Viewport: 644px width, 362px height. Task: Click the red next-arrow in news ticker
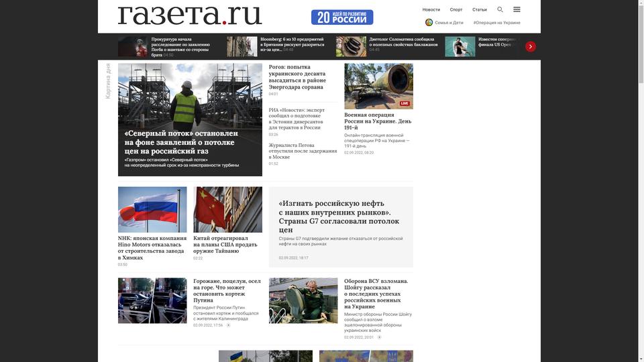click(530, 46)
